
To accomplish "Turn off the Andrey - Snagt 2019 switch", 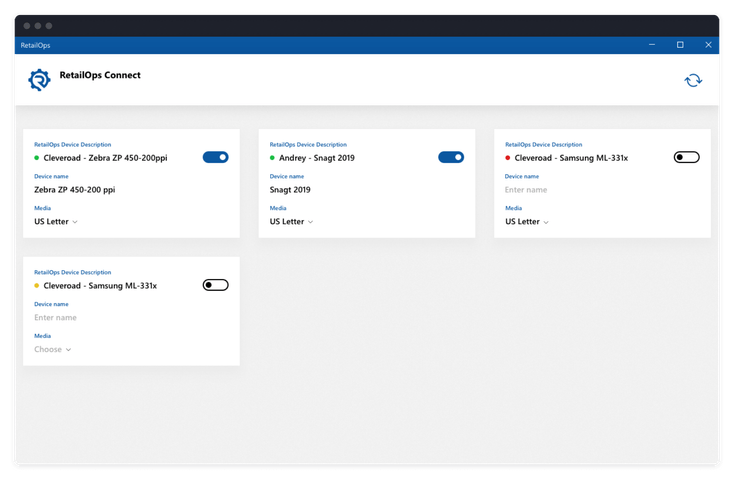I will [451, 157].
